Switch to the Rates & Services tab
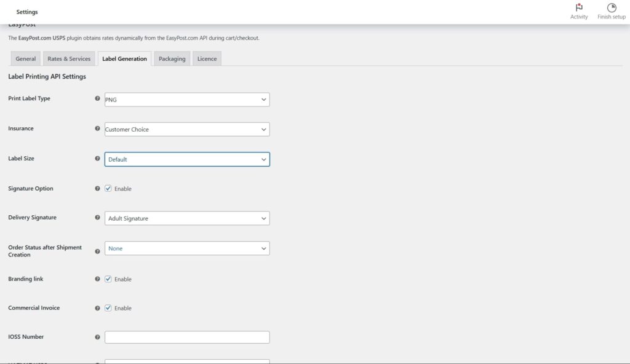The width and height of the screenshot is (630, 364). [x=69, y=58]
